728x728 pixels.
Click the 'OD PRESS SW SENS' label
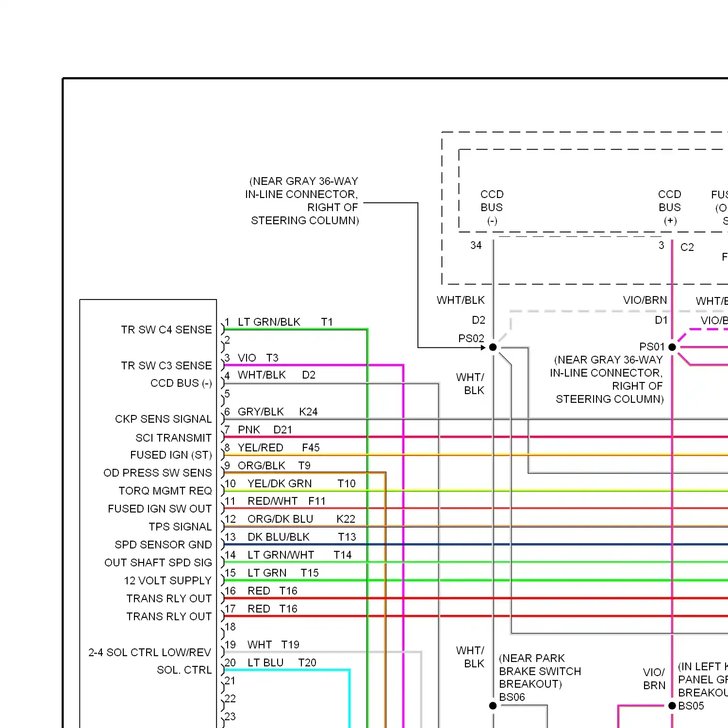(x=158, y=473)
